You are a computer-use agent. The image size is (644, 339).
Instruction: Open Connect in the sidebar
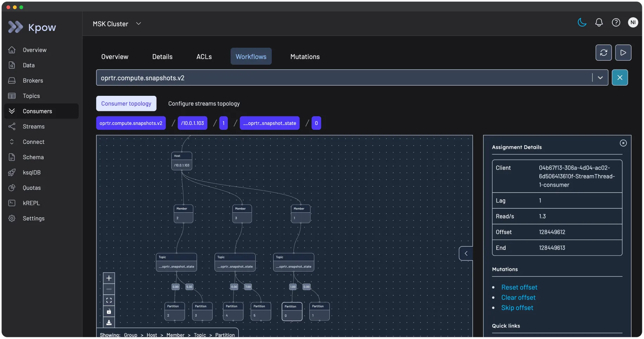coord(41,142)
